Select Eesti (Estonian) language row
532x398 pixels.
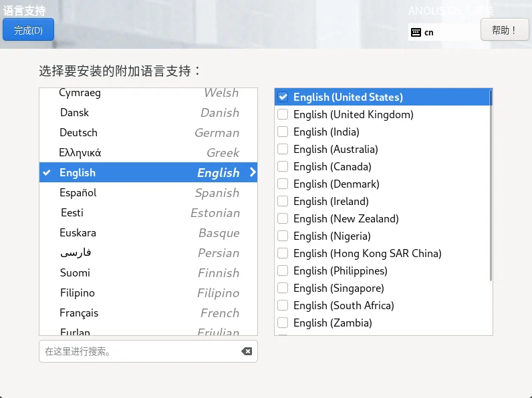(148, 212)
